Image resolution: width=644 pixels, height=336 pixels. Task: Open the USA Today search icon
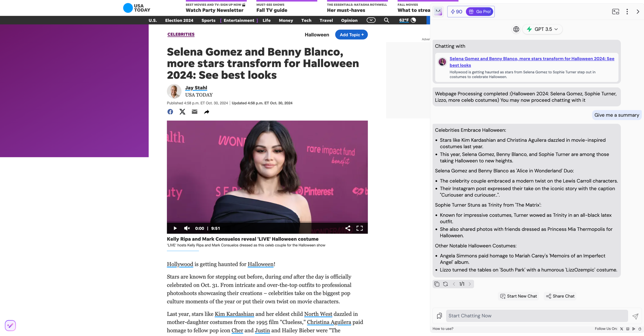386,20
